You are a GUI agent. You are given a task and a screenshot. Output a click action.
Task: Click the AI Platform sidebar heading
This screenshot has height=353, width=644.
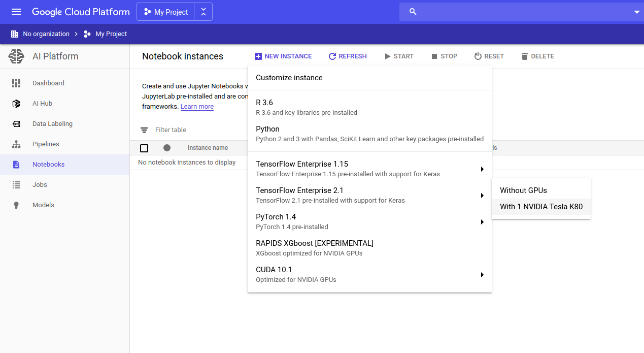click(55, 56)
